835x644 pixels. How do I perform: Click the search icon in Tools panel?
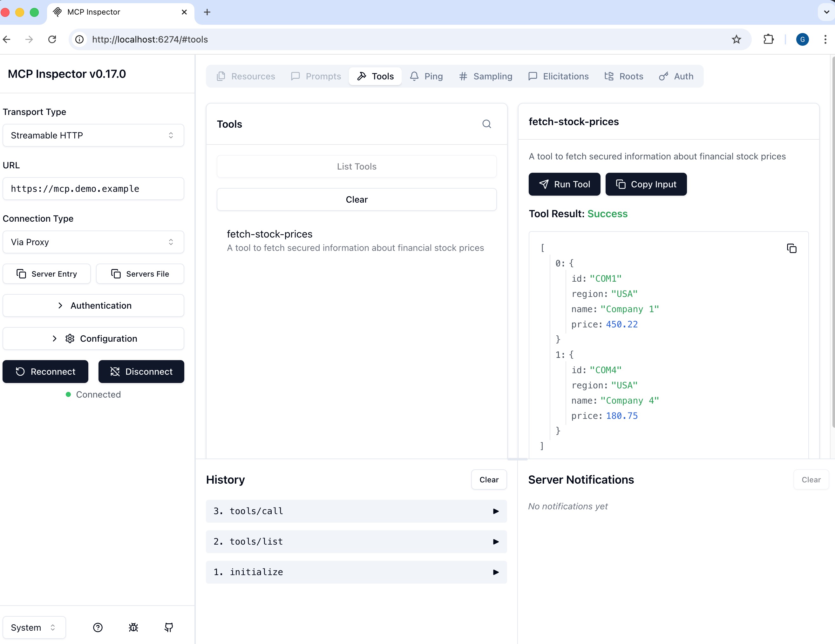(x=486, y=124)
